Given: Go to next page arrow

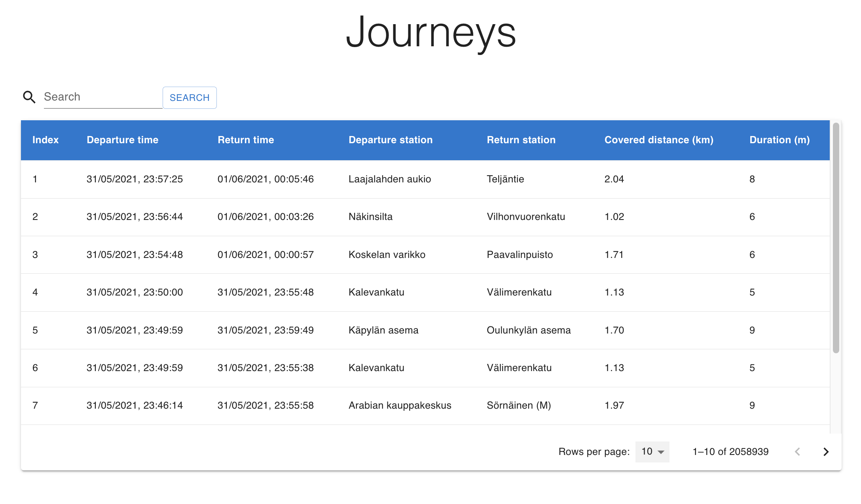Looking at the screenshot, I should tap(826, 452).
